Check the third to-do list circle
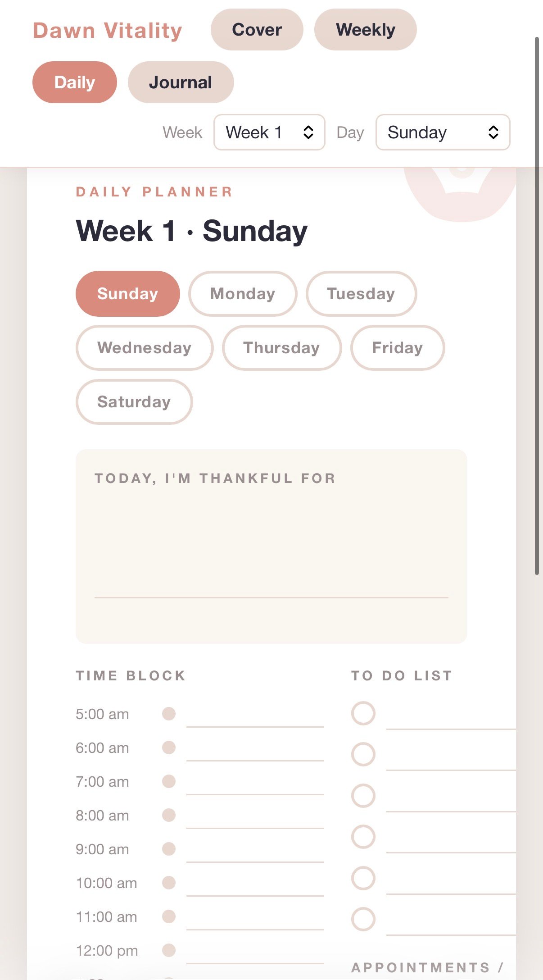This screenshot has height=980, width=543. 363,796
